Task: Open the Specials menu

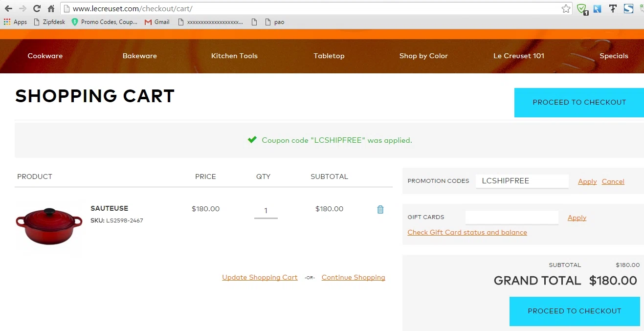Action: (614, 56)
